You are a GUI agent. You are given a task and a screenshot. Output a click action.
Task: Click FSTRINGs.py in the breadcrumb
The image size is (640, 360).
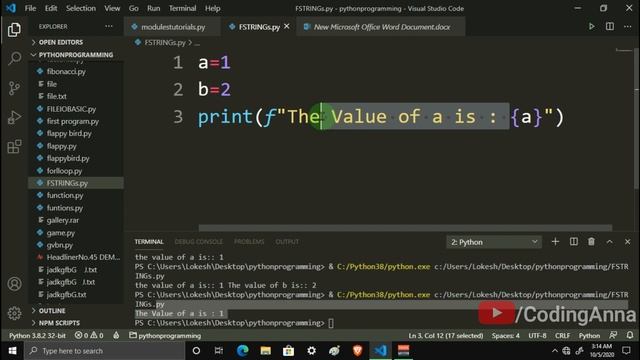click(164, 42)
